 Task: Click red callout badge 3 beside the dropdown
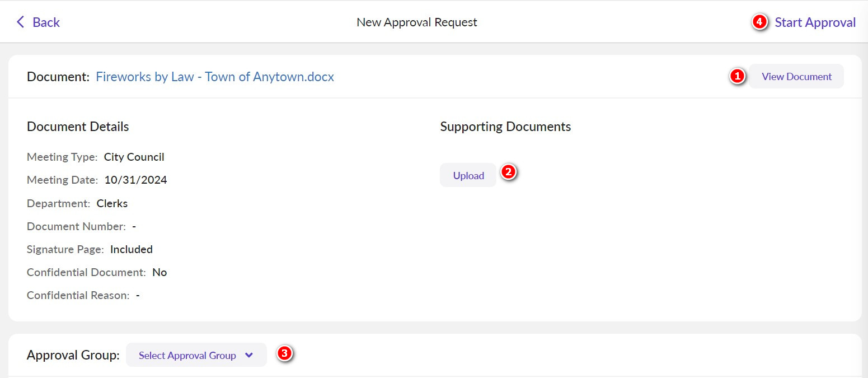tap(285, 353)
